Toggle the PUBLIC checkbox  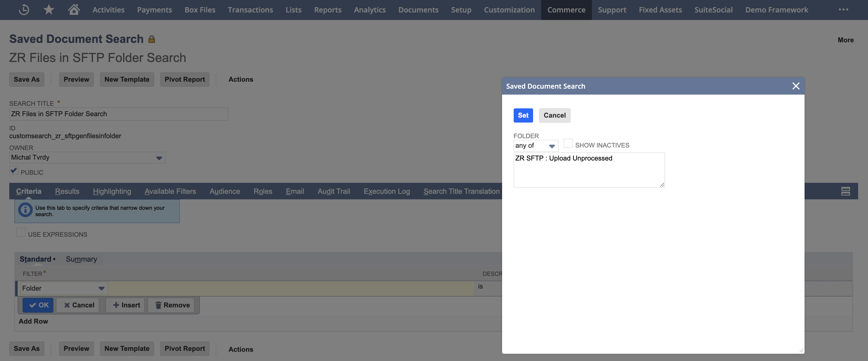coord(14,171)
